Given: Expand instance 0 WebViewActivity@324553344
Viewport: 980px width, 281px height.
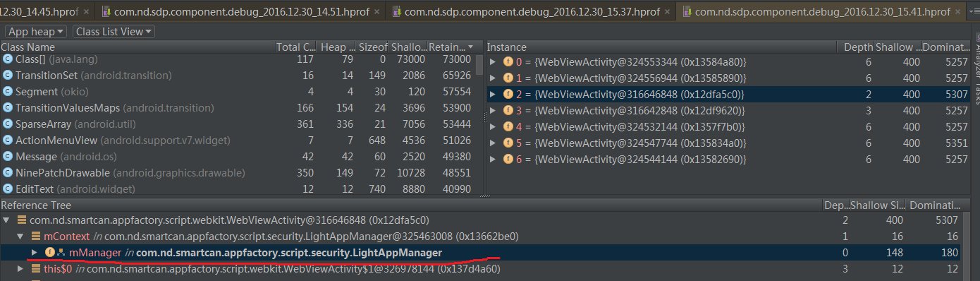Looking at the screenshot, I should pos(493,62).
